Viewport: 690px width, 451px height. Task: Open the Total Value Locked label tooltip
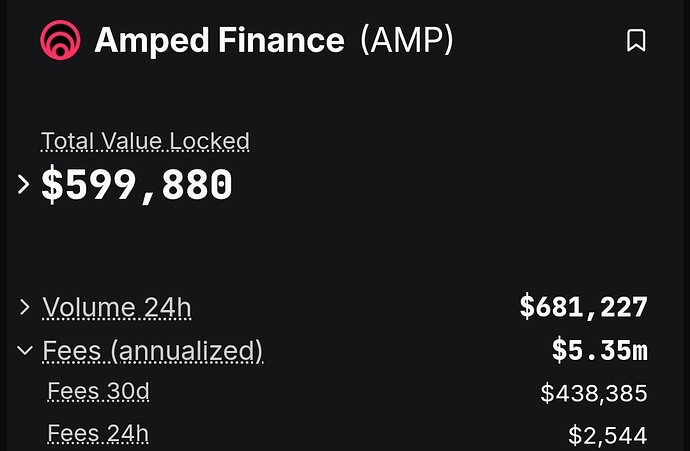pyautogui.click(x=145, y=141)
